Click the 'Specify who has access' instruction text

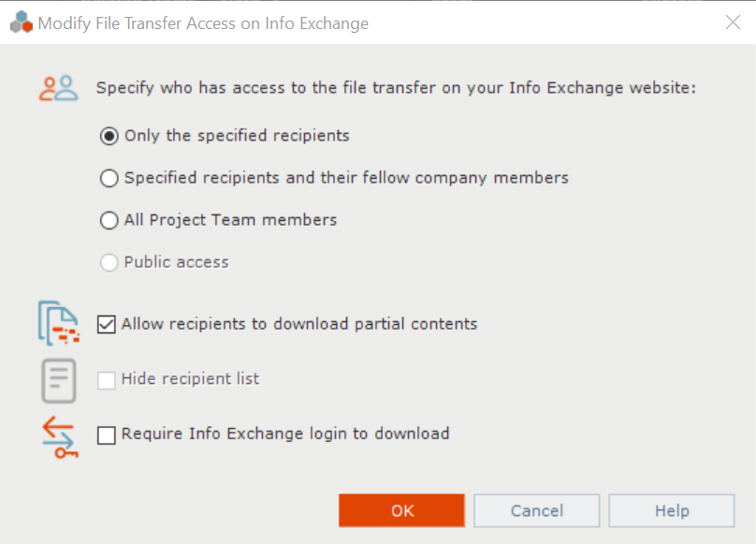[x=396, y=88]
